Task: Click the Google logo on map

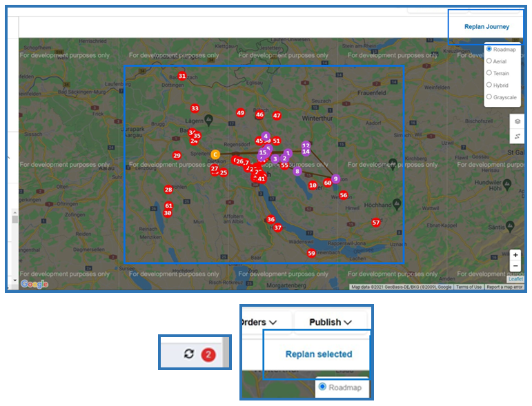Action: click(35, 284)
